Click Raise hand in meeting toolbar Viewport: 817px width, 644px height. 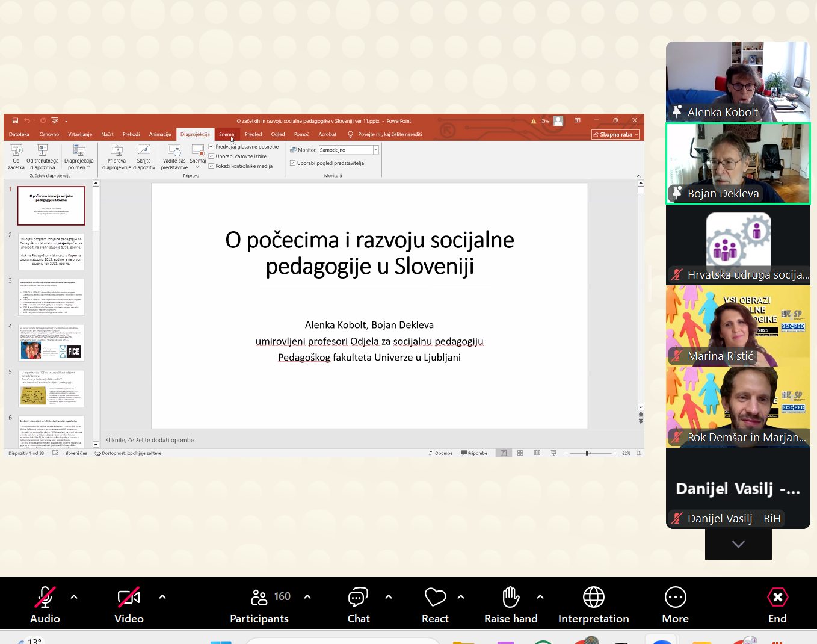point(511,605)
